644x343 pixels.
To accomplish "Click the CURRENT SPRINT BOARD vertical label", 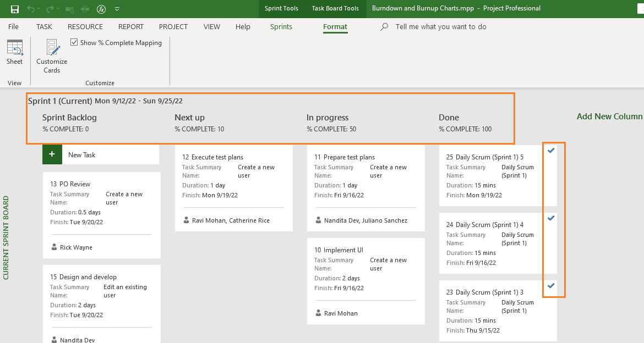I will pos(6,238).
